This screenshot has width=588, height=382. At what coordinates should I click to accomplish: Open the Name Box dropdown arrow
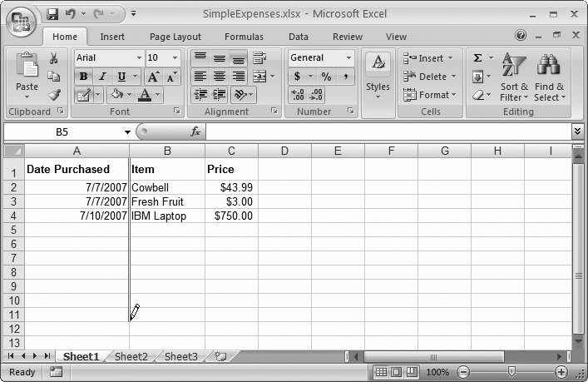tap(127, 132)
